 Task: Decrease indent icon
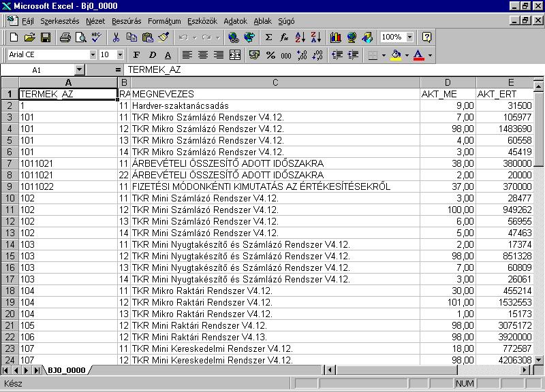tap(337, 55)
